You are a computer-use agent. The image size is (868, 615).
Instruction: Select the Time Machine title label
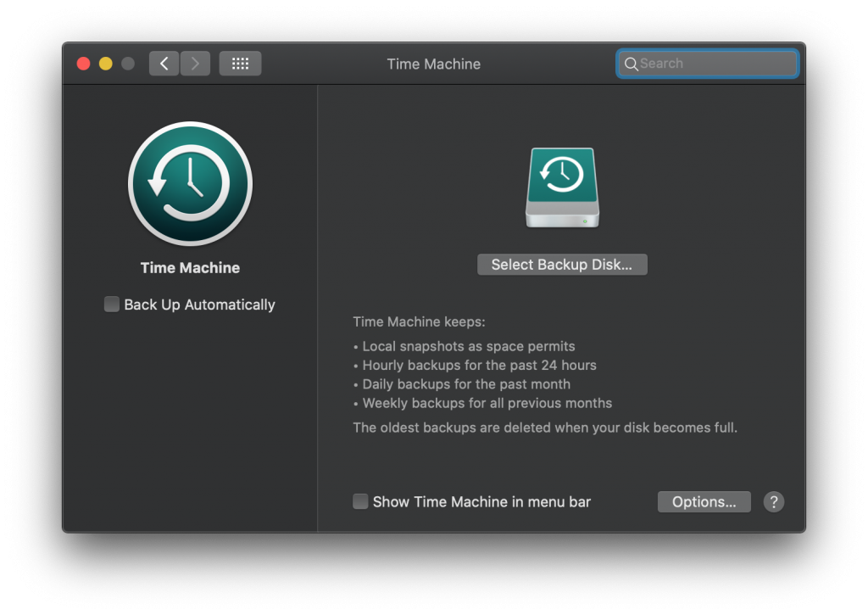click(x=190, y=267)
